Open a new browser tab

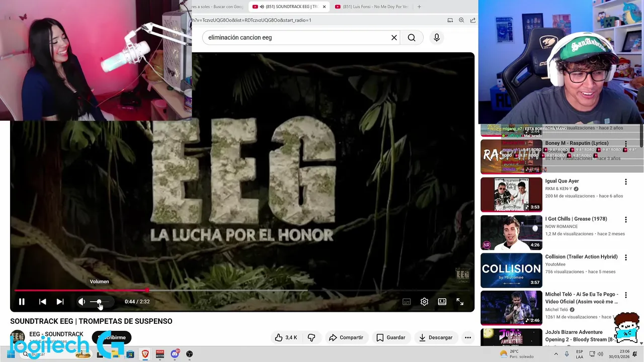click(419, 7)
